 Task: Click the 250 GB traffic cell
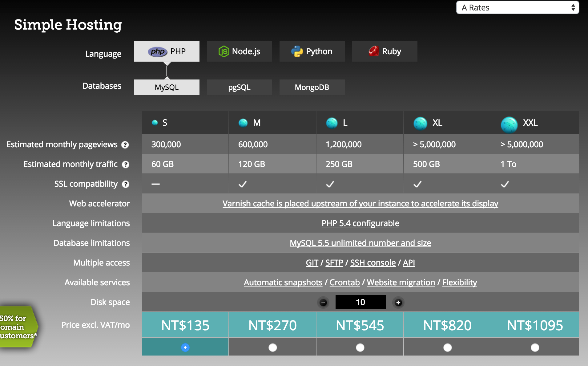click(360, 164)
